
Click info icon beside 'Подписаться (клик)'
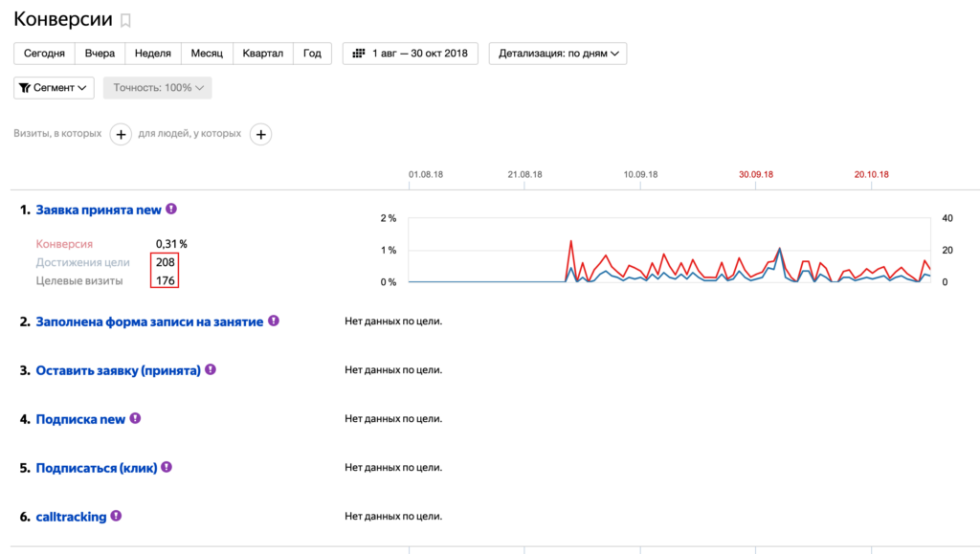(x=167, y=468)
